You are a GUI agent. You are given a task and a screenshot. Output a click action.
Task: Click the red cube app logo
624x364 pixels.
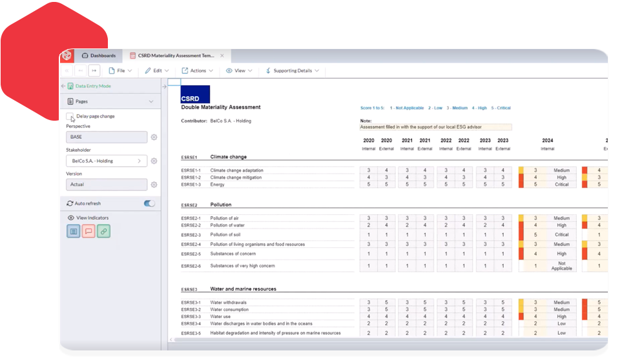coord(67,56)
